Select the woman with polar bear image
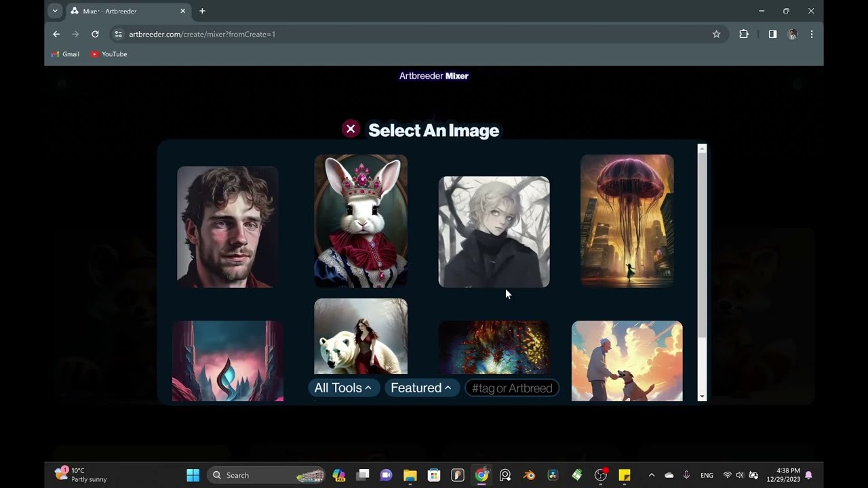 [361, 336]
